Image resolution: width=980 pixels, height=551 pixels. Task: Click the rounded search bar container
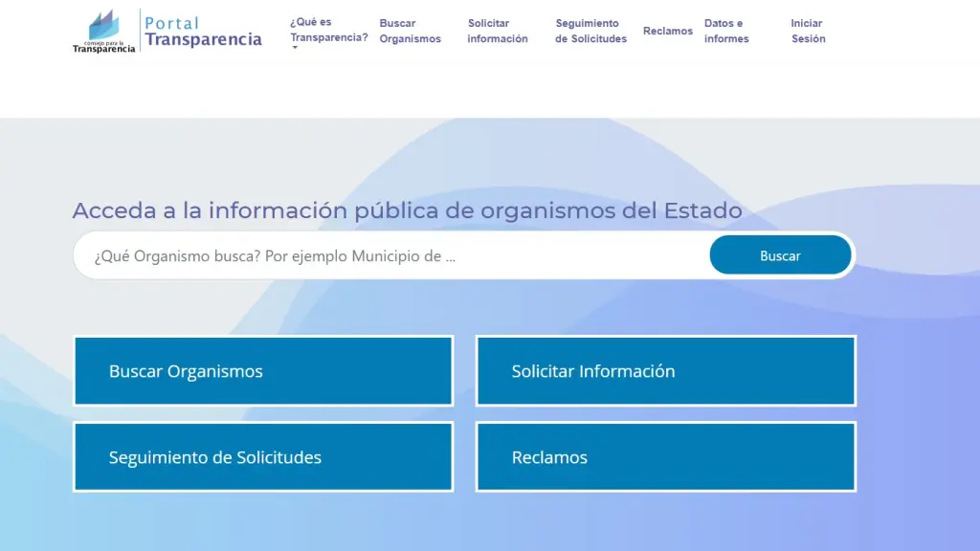tap(463, 255)
